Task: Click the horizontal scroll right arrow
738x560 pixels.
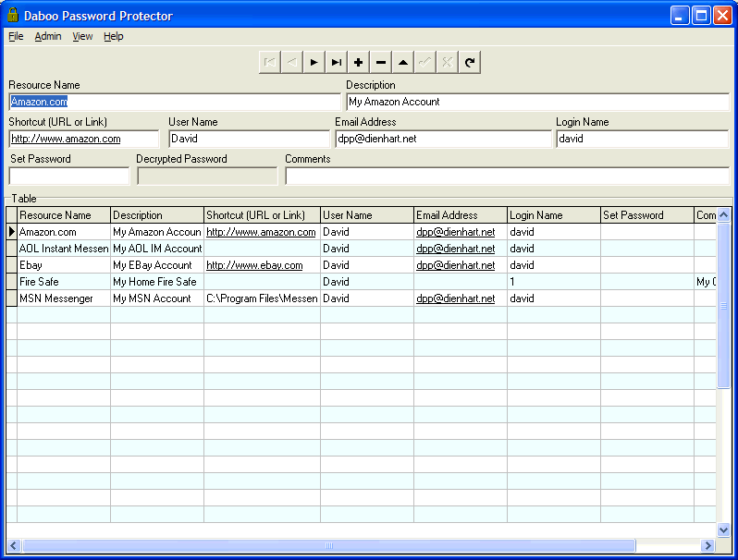Action: coord(707,545)
